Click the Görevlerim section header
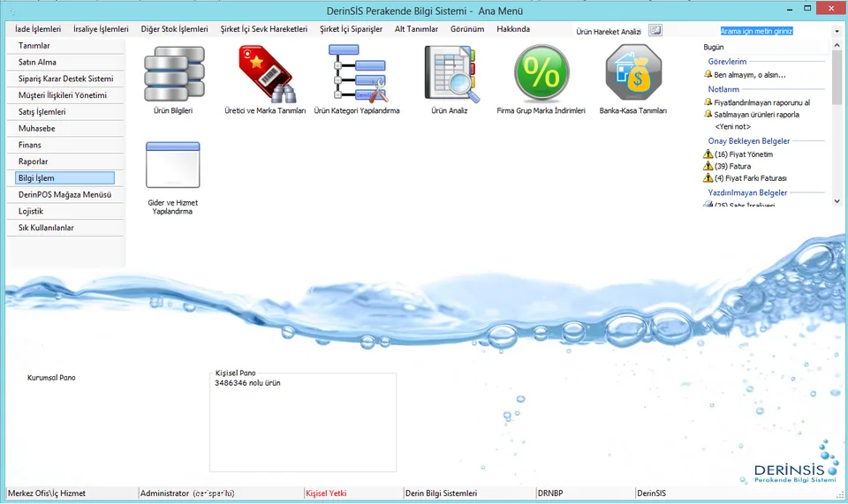Screen dimensions: 848x504 (727, 62)
